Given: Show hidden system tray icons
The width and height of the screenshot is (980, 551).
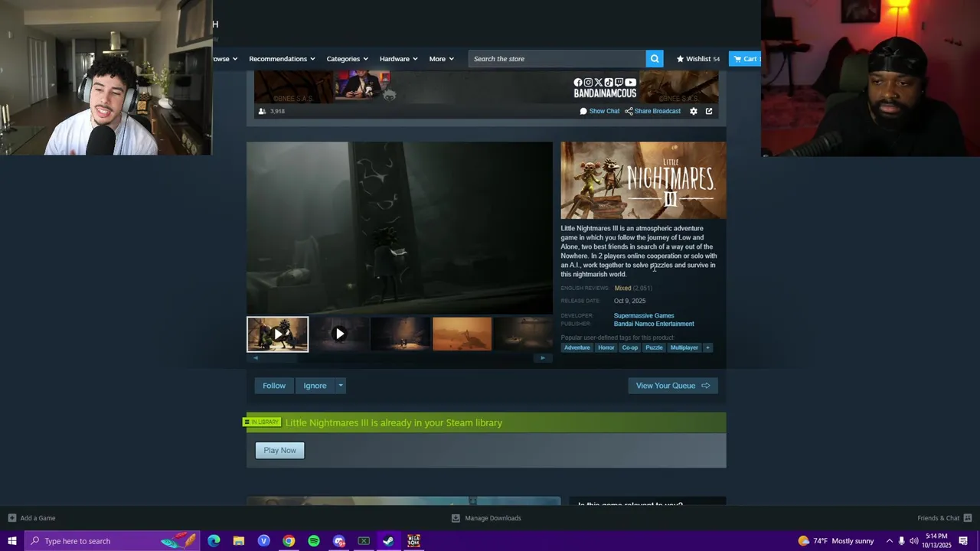Looking at the screenshot, I should (x=889, y=541).
